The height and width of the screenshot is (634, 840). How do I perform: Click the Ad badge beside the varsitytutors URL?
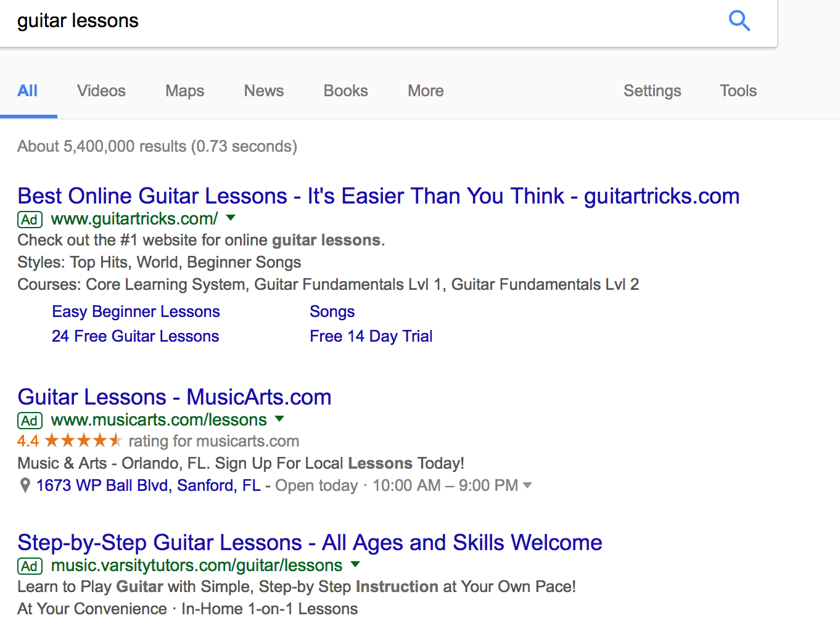click(x=30, y=566)
